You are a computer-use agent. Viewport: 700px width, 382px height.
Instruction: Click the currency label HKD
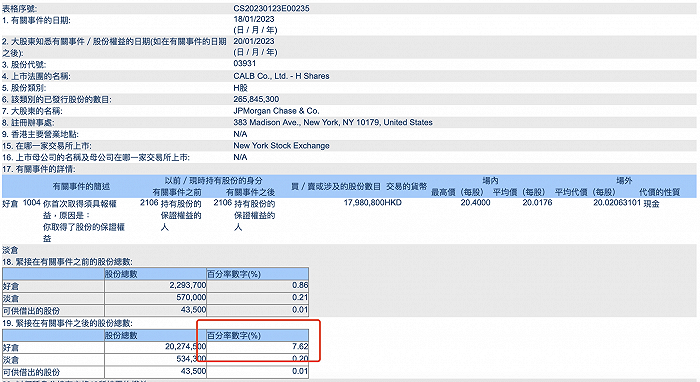pyautogui.click(x=393, y=203)
